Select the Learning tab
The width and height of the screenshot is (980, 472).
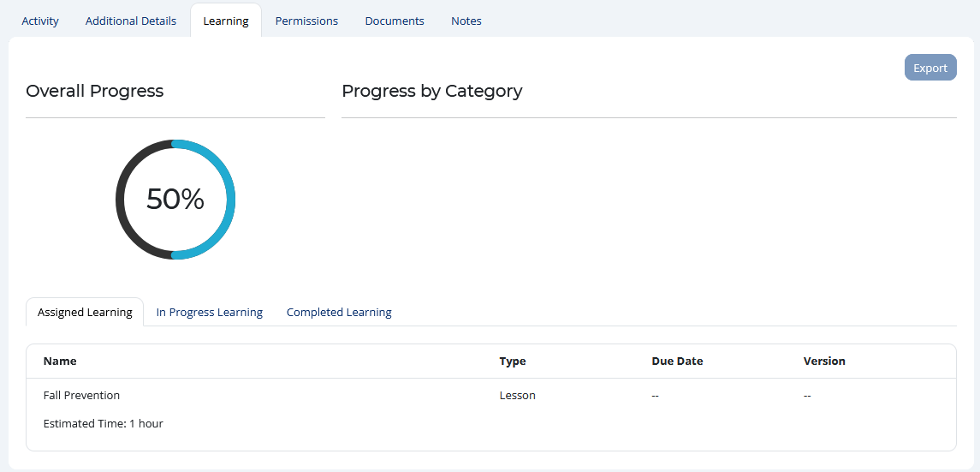226,21
